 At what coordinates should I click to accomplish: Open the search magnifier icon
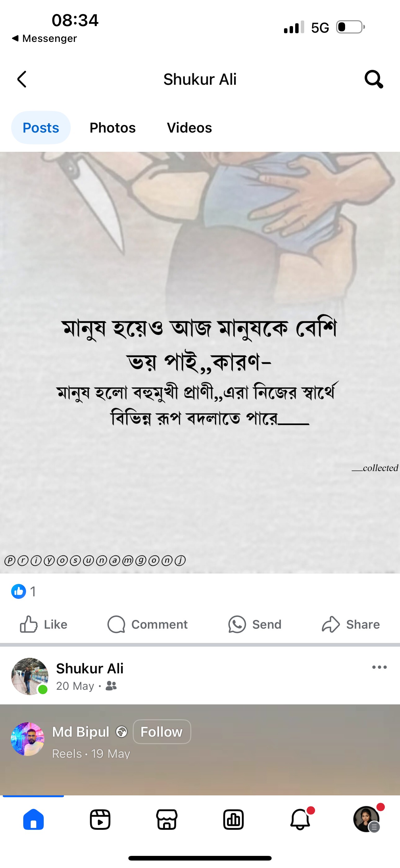[374, 79]
